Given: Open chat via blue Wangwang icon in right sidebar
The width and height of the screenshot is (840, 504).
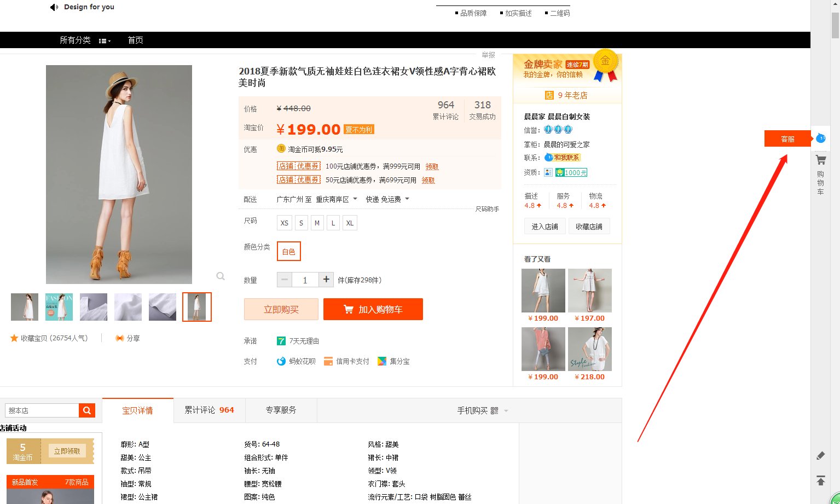Looking at the screenshot, I should click(820, 138).
